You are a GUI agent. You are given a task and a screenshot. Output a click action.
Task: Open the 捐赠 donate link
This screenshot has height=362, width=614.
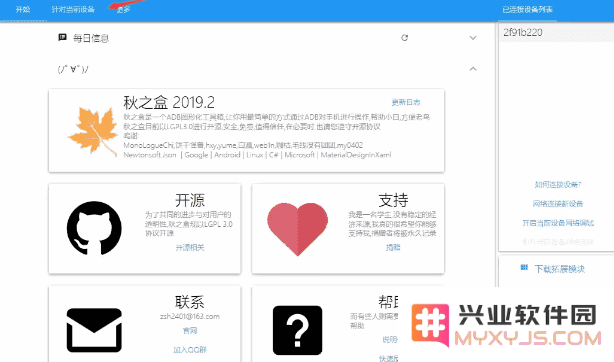tap(393, 248)
